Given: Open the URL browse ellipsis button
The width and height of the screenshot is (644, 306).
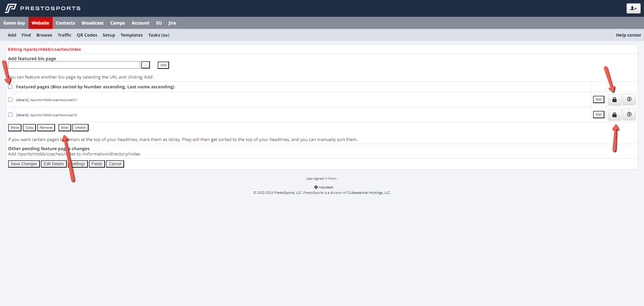Looking at the screenshot, I should click(x=146, y=65).
